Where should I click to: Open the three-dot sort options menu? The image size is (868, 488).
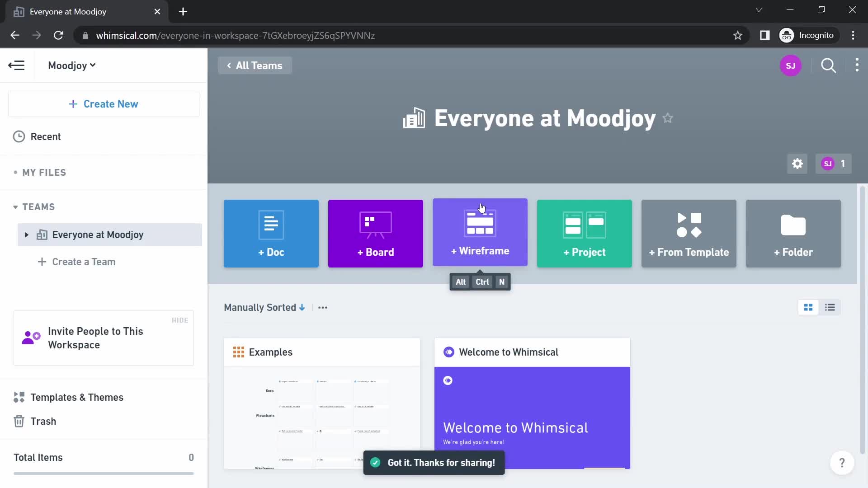323,307
